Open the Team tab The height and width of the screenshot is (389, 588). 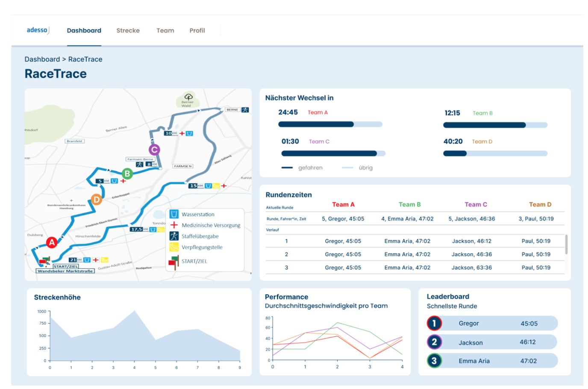pyautogui.click(x=165, y=30)
